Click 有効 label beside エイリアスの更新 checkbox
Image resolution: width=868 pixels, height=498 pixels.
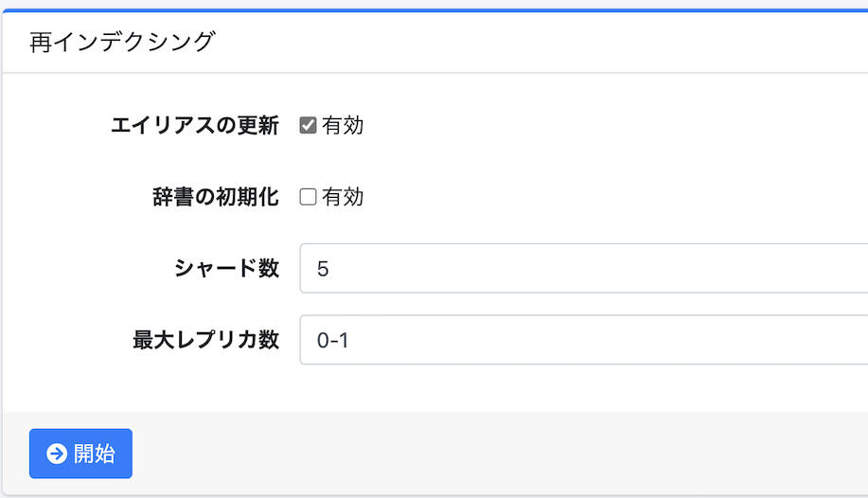click(343, 126)
